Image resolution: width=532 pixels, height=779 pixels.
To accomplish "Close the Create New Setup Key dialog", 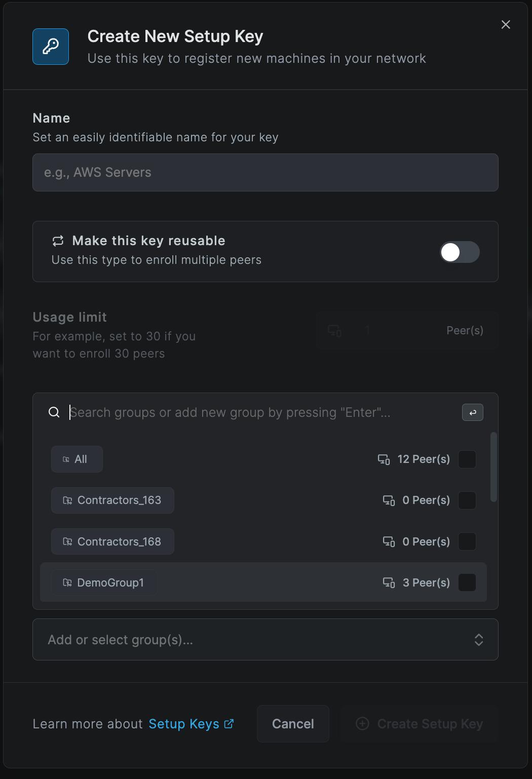I will pos(506,24).
